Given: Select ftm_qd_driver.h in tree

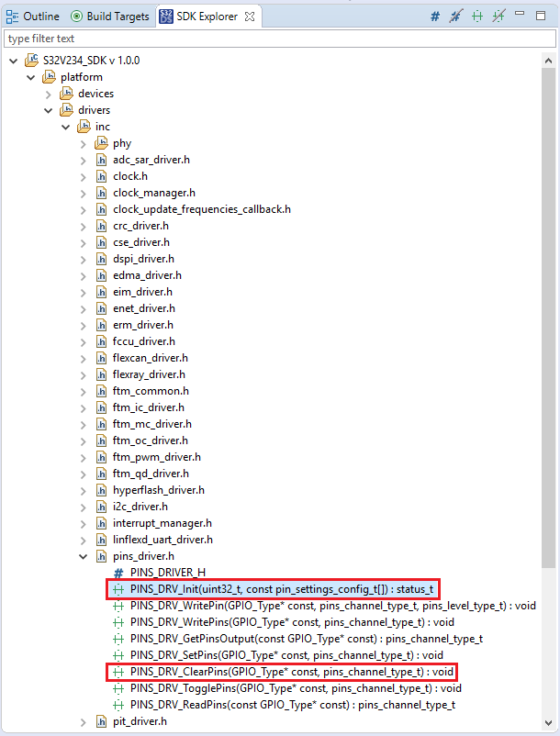Looking at the screenshot, I should [151, 474].
